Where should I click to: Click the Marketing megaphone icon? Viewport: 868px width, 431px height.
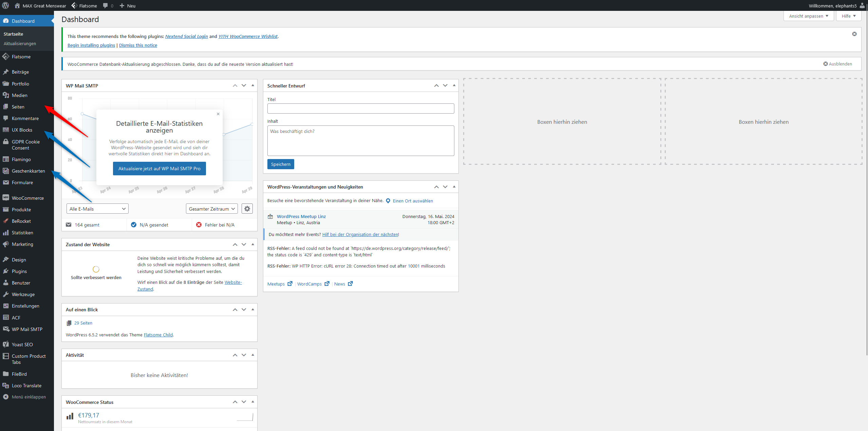pos(6,244)
